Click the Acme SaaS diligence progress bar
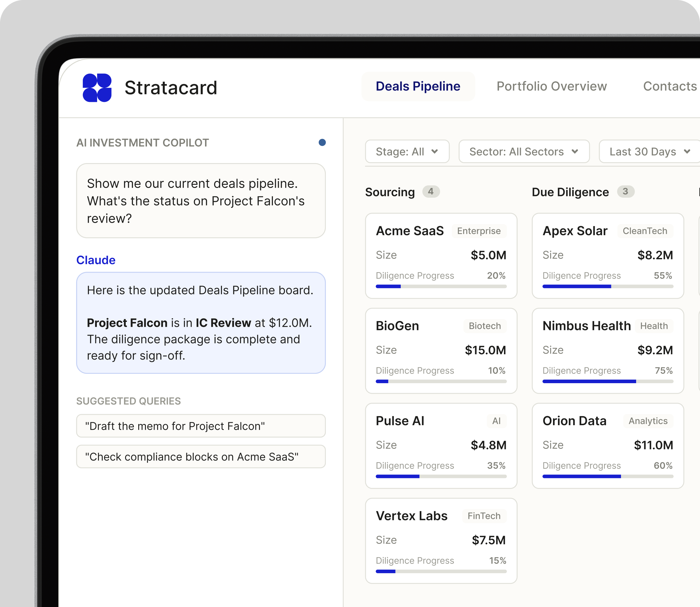The height and width of the screenshot is (607, 700). (441, 287)
